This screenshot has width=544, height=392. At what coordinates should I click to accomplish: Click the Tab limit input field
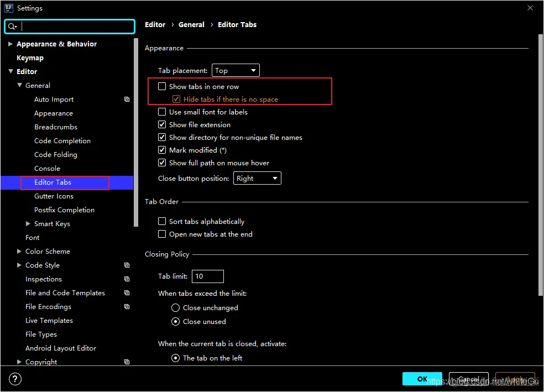click(x=207, y=276)
